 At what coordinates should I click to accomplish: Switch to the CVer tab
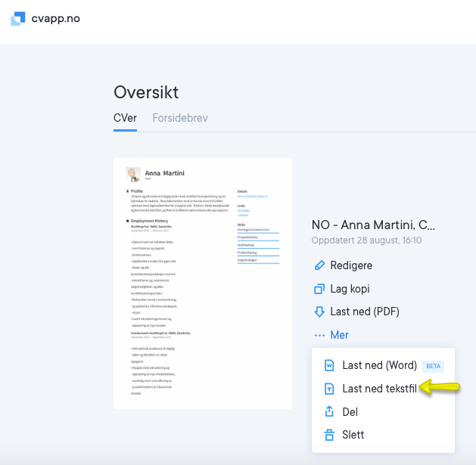pos(125,118)
